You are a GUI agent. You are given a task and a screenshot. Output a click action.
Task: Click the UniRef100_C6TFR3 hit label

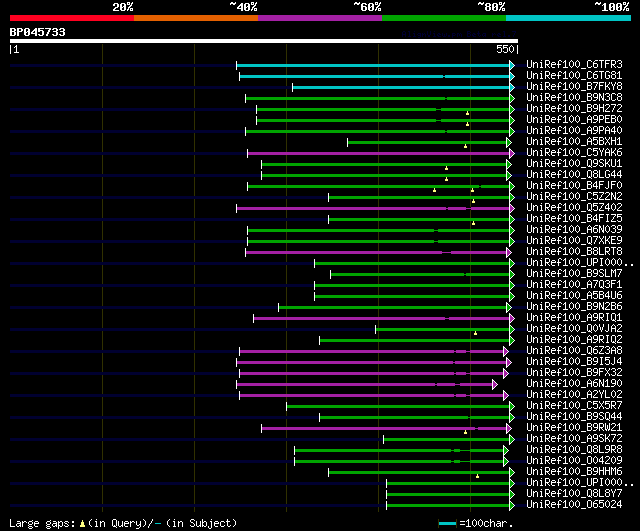click(x=574, y=64)
